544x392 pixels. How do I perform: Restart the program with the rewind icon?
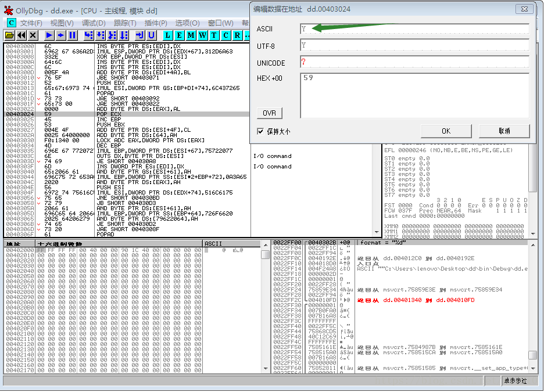tap(22, 35)
